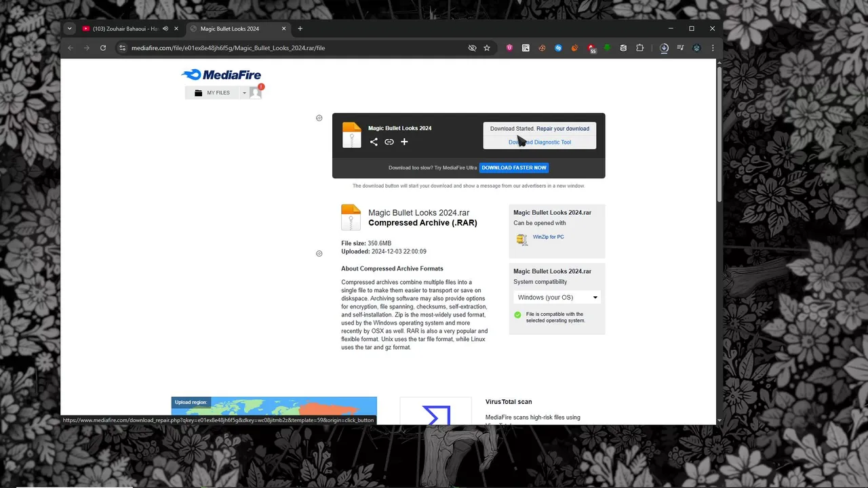Click Repair your download link
This screenshot has width=868, height=488.
(563, 129)
